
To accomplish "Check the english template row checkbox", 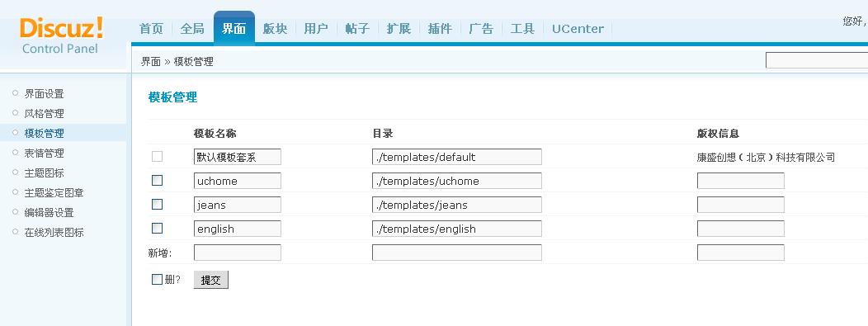I will coord(158,228).
